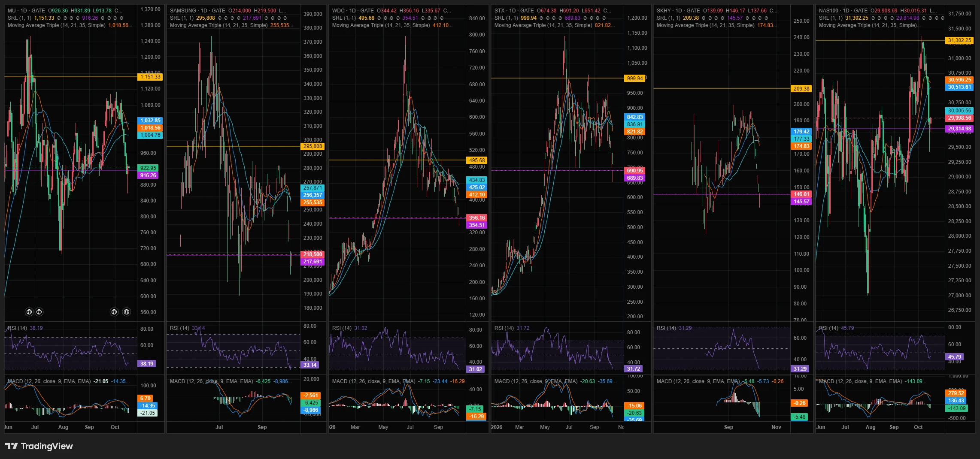Click the RSI 38.19 value label on MU
The height and width of the screenshot is (459, 980).
(146, 364)
